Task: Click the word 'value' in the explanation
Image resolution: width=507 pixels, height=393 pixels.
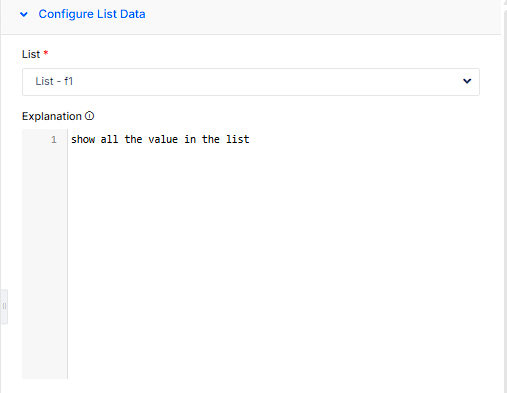Action: click(163, 139)
